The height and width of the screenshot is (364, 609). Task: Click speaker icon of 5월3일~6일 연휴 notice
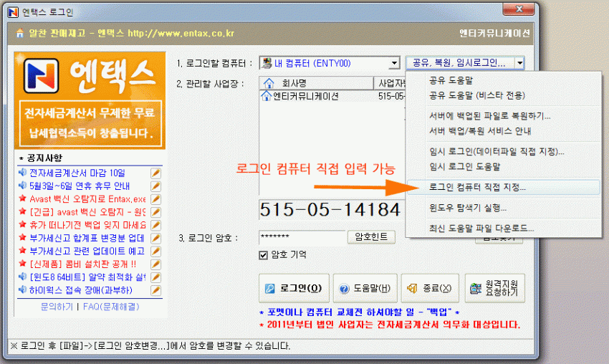pyautogui.click(x=22, y=186)
